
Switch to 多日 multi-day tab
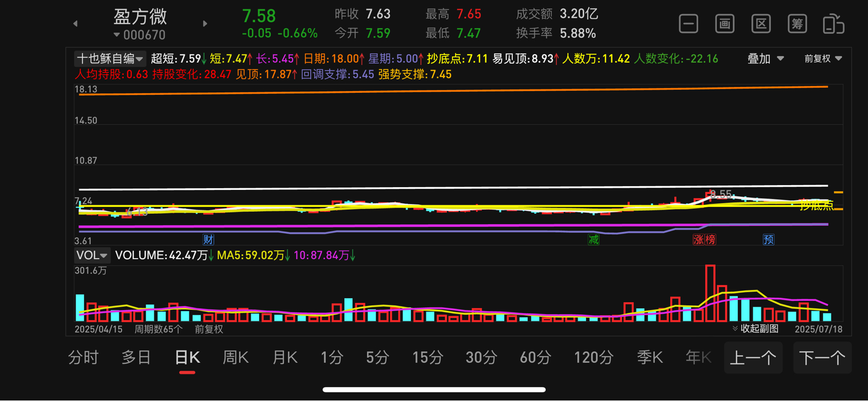pyautogui.click(x=136, y=358)
